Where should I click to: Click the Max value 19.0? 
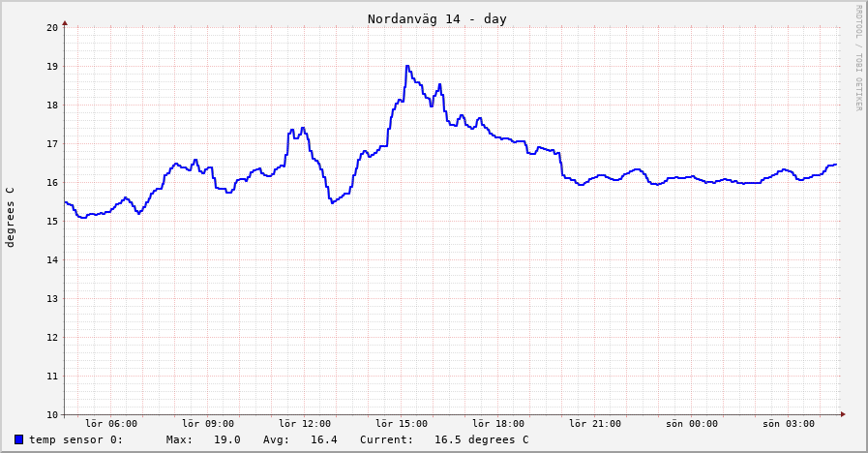coord(227,439)
